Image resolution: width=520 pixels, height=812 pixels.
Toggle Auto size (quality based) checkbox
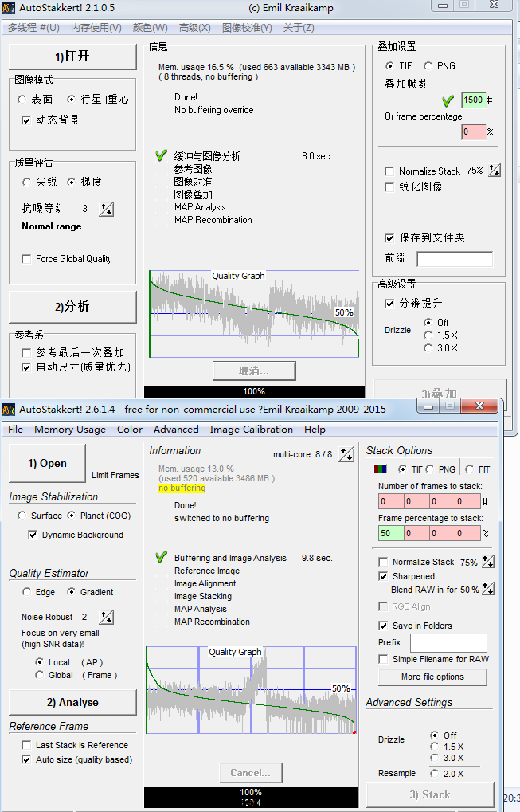(x=26, y=759)
